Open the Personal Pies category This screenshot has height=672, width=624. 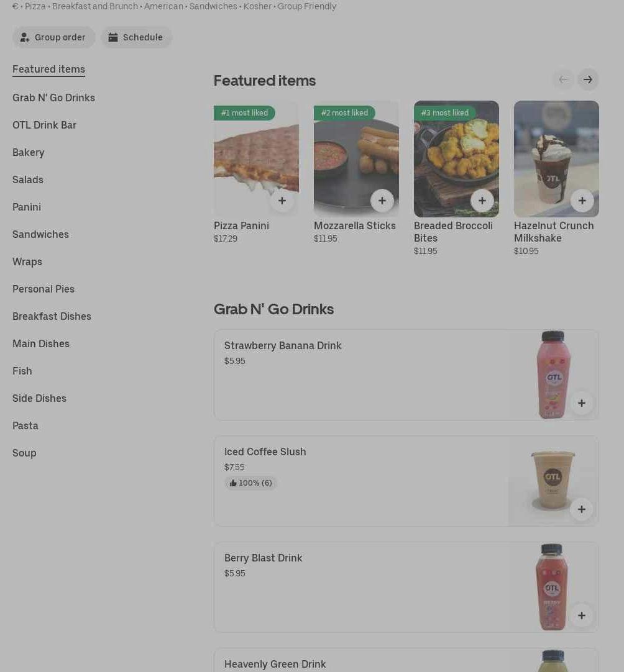(x=44, y=289)
